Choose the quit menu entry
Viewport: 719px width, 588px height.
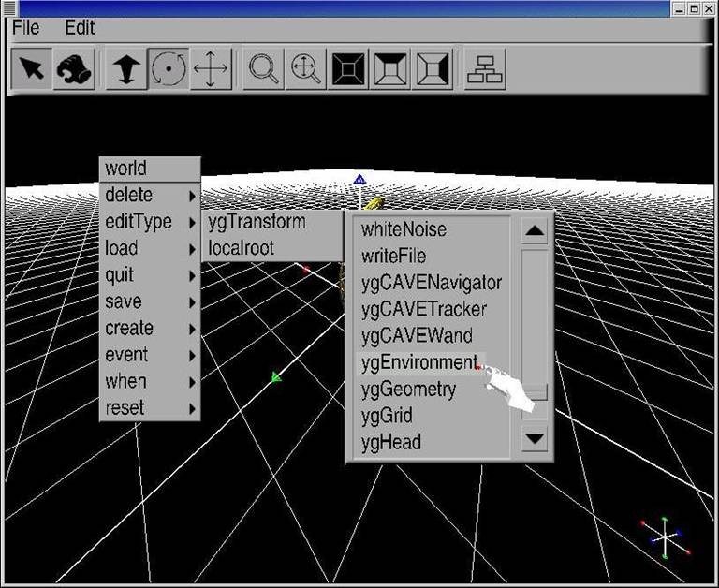point(150,275)
